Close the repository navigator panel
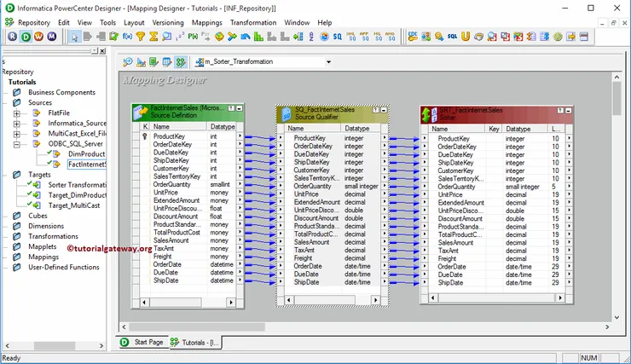 click(102, 50)
